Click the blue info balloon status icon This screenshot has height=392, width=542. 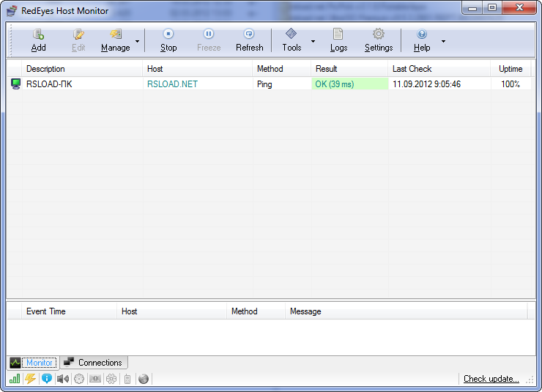click(x=47, y=379)
